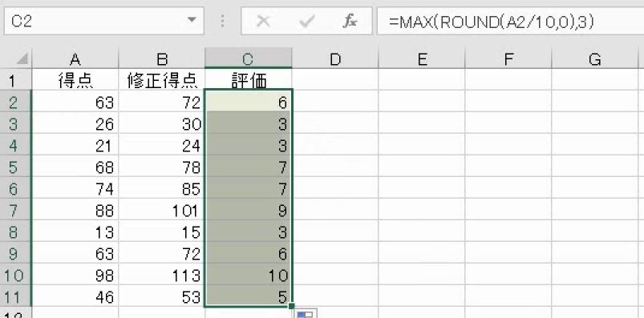Viewport: 644px width, 318px height.
Task: Select row 3 header
Action: point(15,123)
